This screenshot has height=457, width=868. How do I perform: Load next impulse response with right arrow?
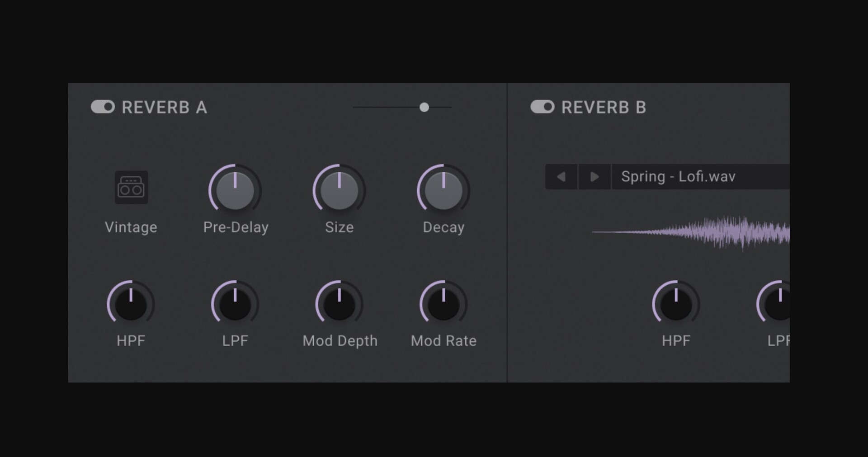point(594,177)
